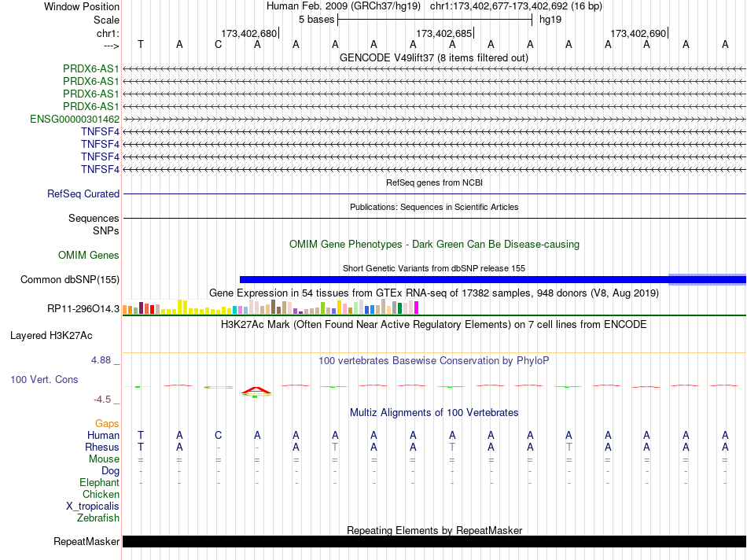Viewport: 747px width, 560px height.
Task: Click the Chicken alignment row label
Action: [101, 494]
